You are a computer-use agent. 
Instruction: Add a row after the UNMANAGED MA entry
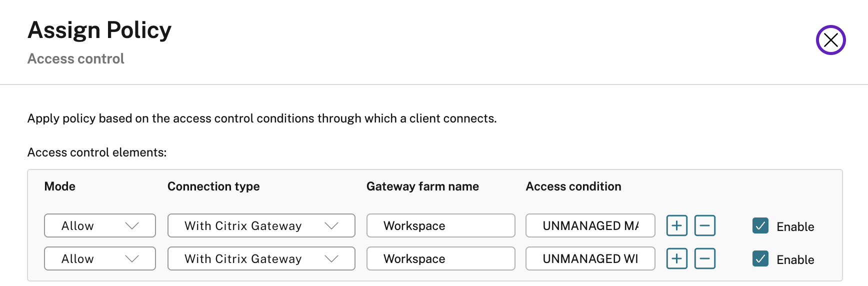point(676,225)
